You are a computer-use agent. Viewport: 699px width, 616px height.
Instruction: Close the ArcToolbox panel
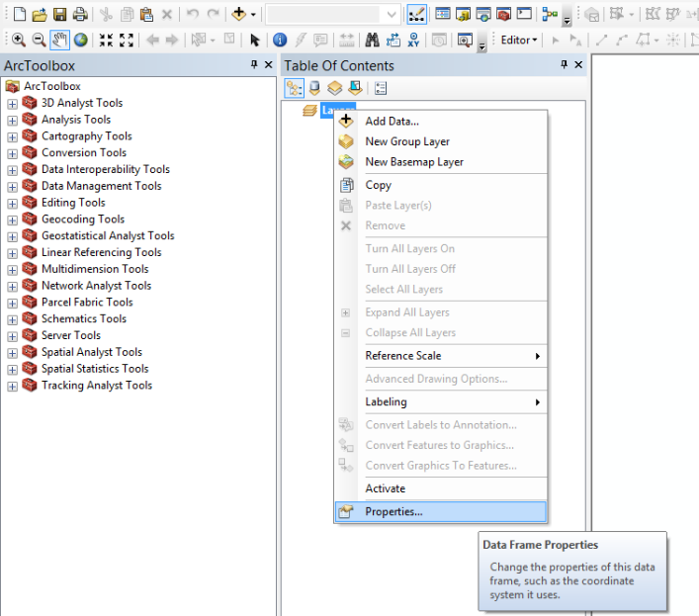268,64
